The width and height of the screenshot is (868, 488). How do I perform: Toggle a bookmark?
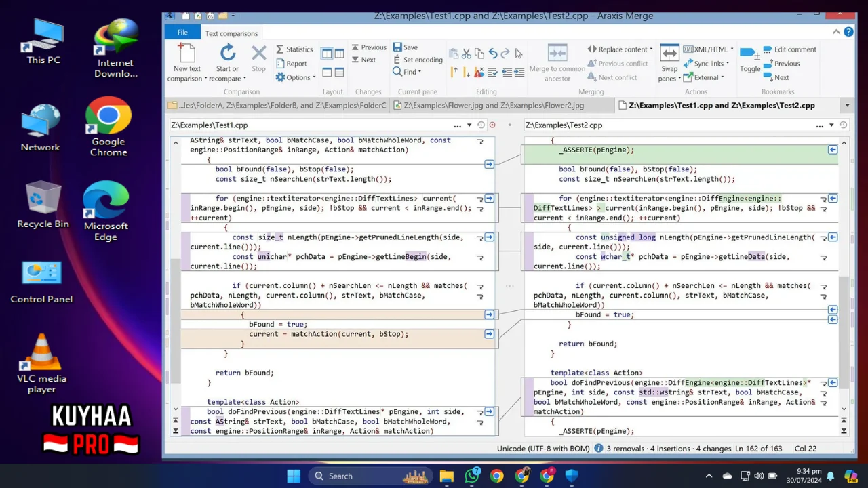coord(750,60)
